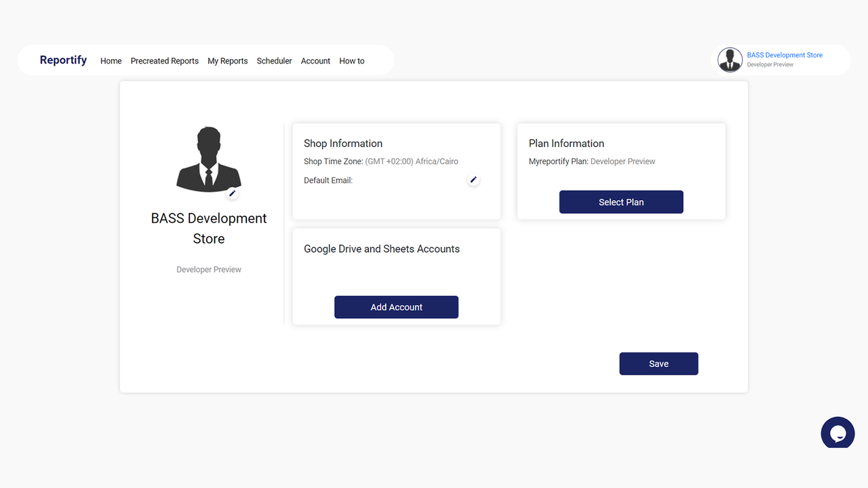868x488 pixels.
Task: Click the Myreportify Plan Developer Preview text
Action: (592, 161)
